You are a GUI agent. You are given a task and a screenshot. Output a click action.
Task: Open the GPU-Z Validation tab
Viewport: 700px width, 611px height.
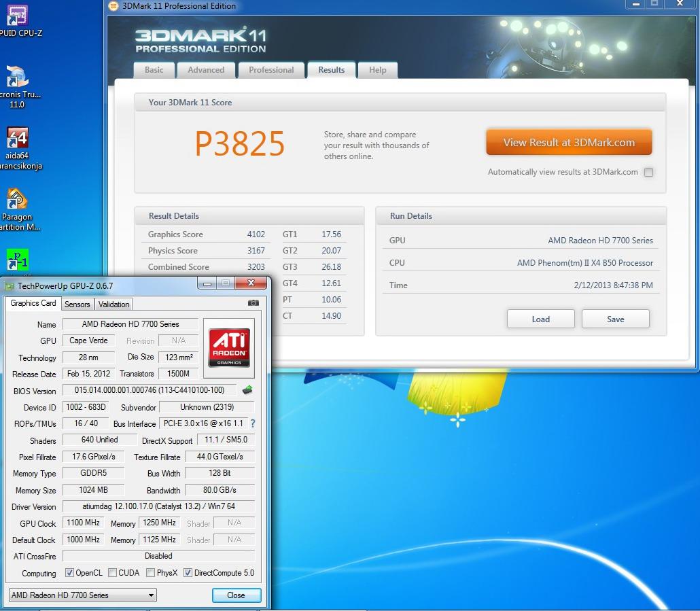[114, 304]
